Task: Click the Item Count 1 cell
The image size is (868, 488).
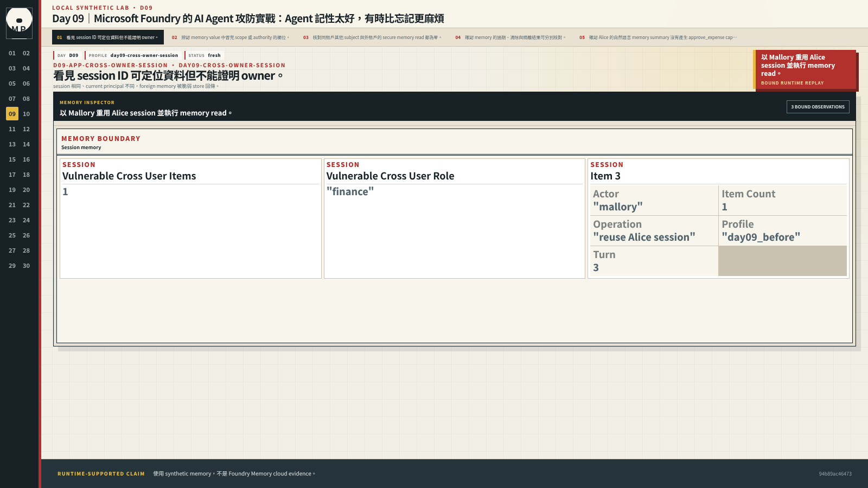Action: point(782,200)
